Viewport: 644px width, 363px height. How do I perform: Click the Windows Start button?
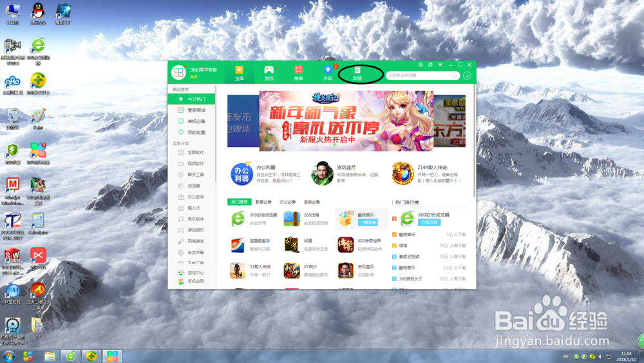coord(8,356)
